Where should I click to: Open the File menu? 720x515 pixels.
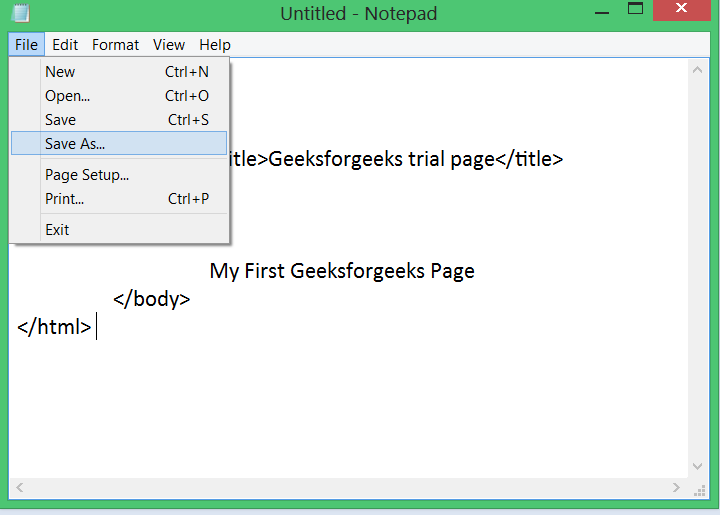[26, 45]
